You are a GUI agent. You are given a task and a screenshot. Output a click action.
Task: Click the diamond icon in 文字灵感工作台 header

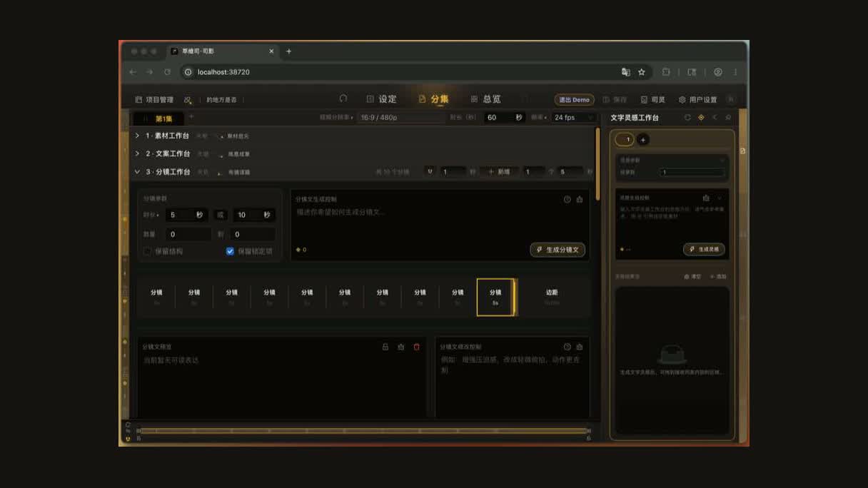(701, 118)
